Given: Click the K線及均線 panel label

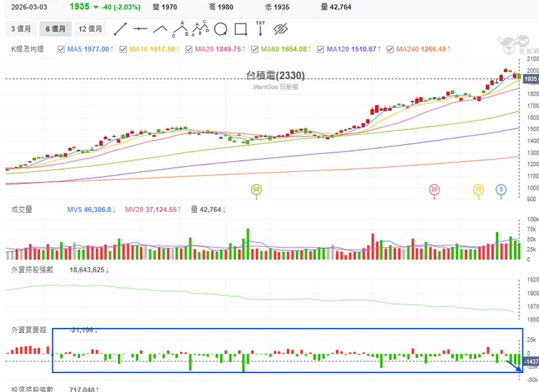Looking at the screenshot, I should click(28, 49).
